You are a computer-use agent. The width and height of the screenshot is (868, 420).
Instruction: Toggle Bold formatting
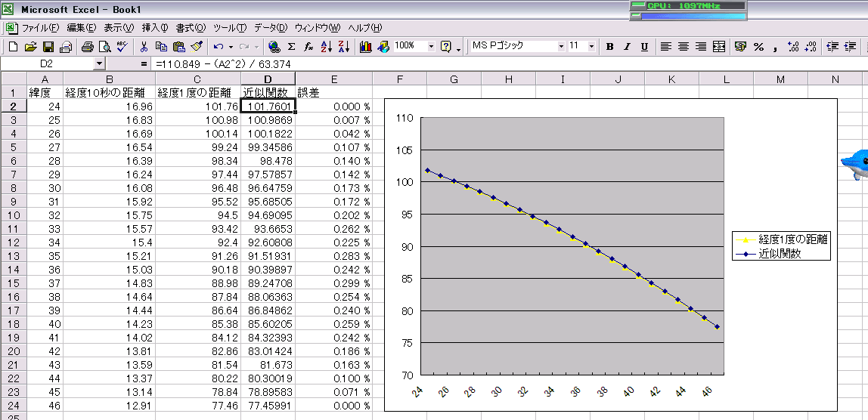pyautogui.click(x=609, y=47)
